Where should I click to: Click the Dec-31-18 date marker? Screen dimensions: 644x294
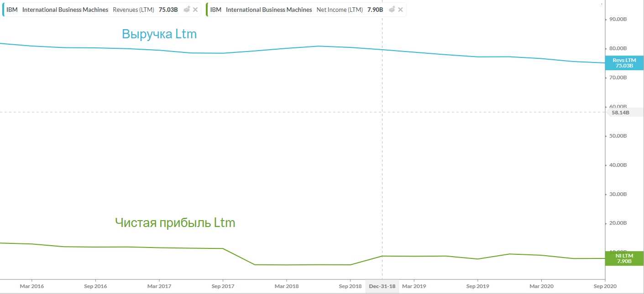(382, 286)
